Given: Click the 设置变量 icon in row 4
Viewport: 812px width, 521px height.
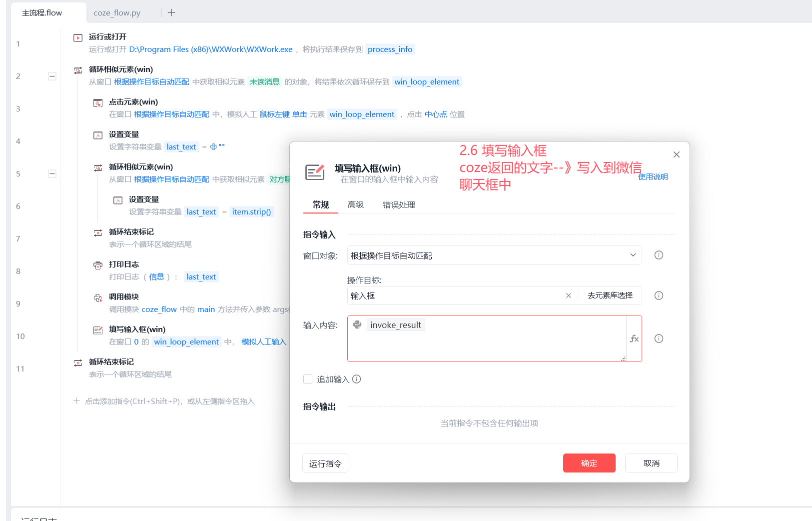Looking at the screenshot, I should [98, 135].
